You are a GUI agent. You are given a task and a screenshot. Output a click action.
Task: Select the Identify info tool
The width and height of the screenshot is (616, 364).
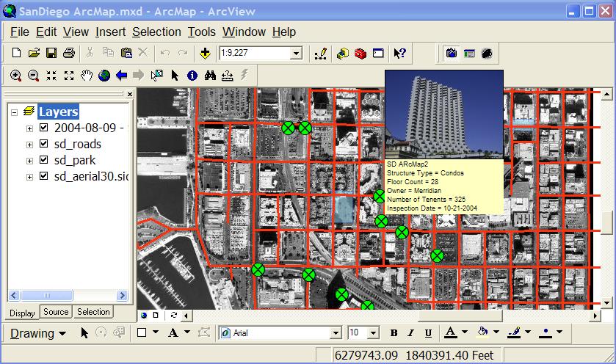(192, 75)
